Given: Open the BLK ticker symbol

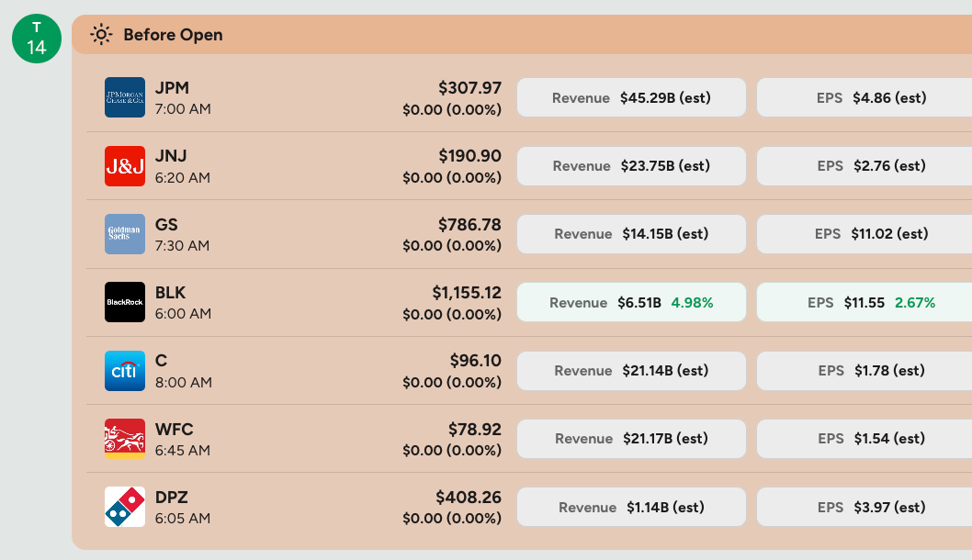Looking at the screenshot, I should 171,292.
